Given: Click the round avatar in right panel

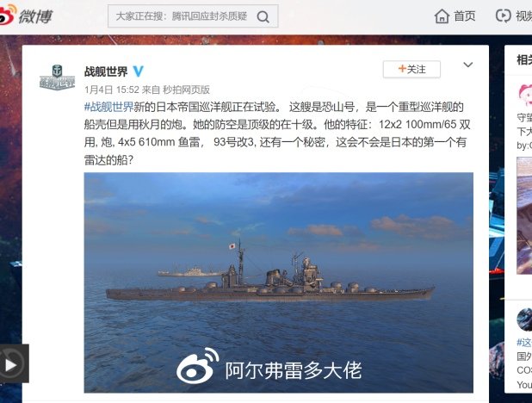Looking at the screenshot, I should coord(524,319).
